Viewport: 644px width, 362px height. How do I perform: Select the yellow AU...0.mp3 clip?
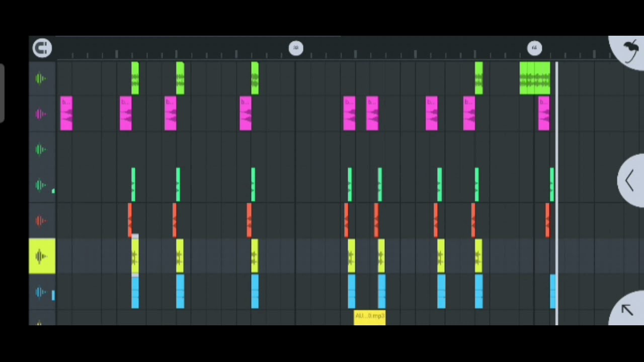[370, 318]
